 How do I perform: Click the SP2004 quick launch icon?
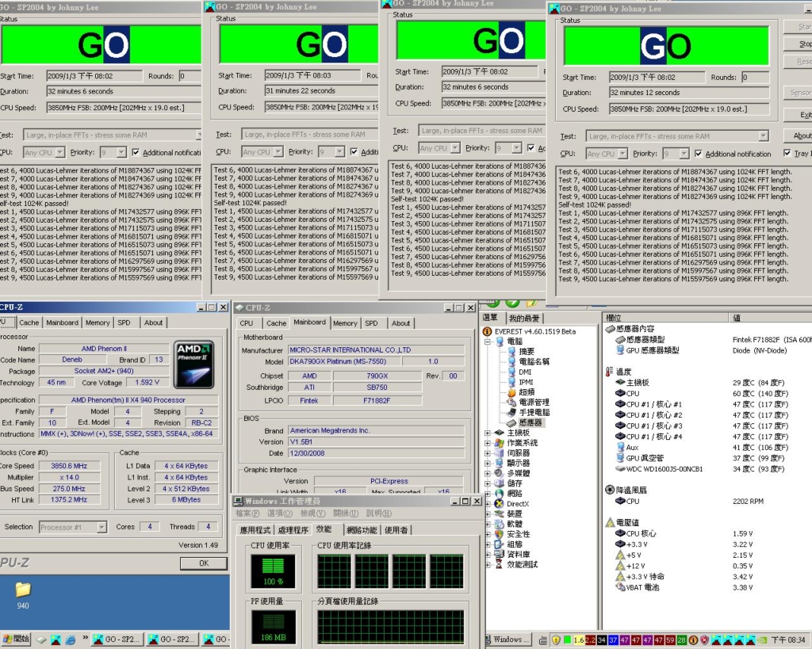(x=56, y=640)
